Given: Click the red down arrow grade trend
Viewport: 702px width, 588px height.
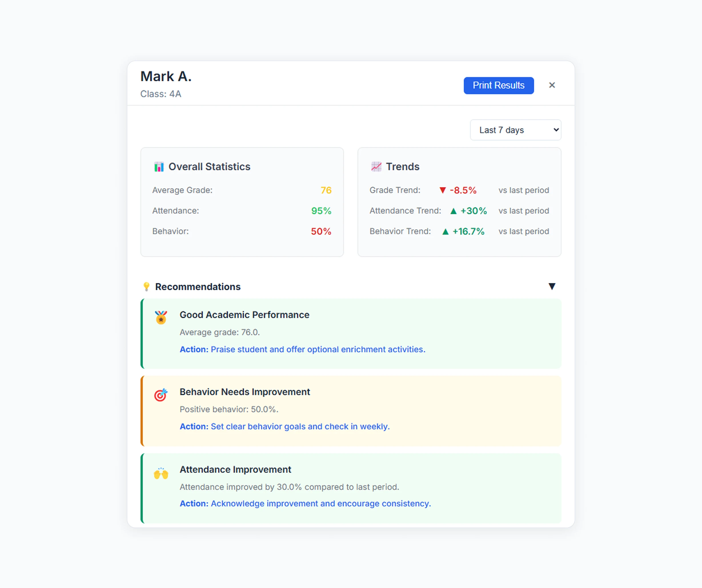Looking at the screenshot, I should click(443, 190).
